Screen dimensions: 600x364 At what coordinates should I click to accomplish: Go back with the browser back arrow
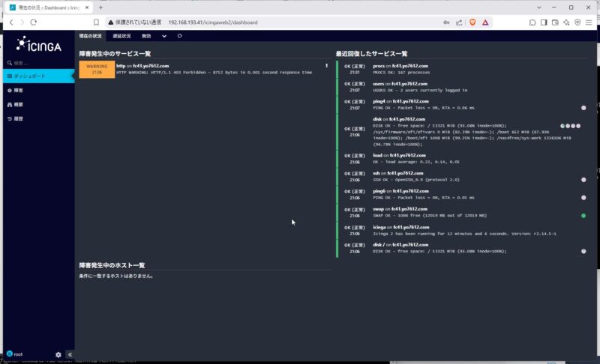11,22
